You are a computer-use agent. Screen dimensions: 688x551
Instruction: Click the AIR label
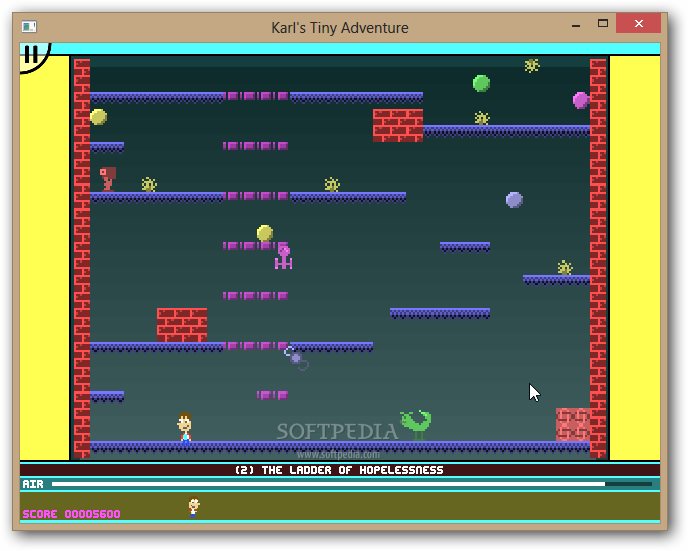33,484
